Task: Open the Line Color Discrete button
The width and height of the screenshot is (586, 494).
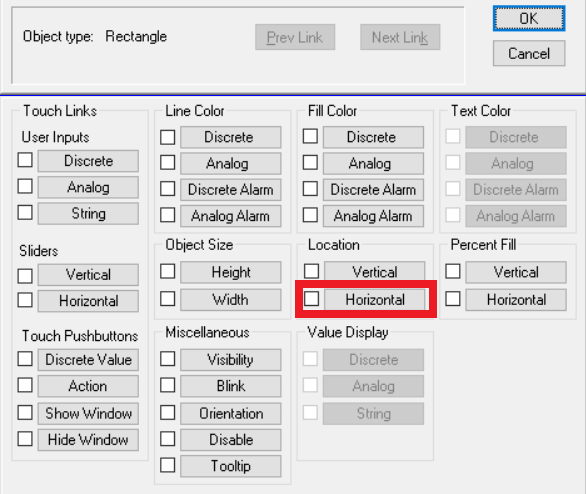Action: (x=231, y=137)
